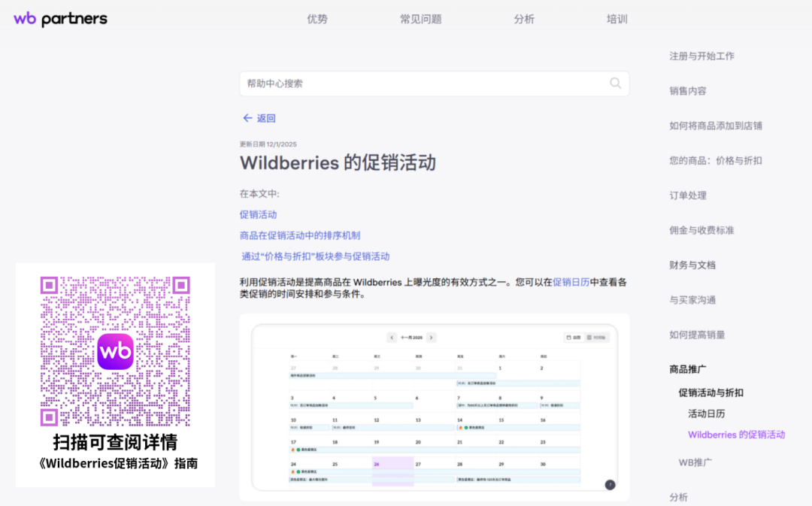Click the wb partners logo
This screenshot has height=506, width=812.
[x=59, y=18]
